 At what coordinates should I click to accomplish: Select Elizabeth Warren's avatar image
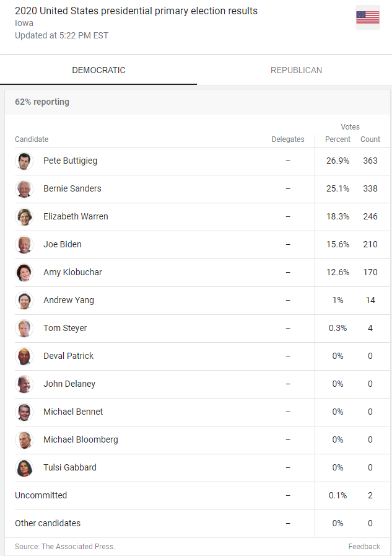tap(24, 217)
